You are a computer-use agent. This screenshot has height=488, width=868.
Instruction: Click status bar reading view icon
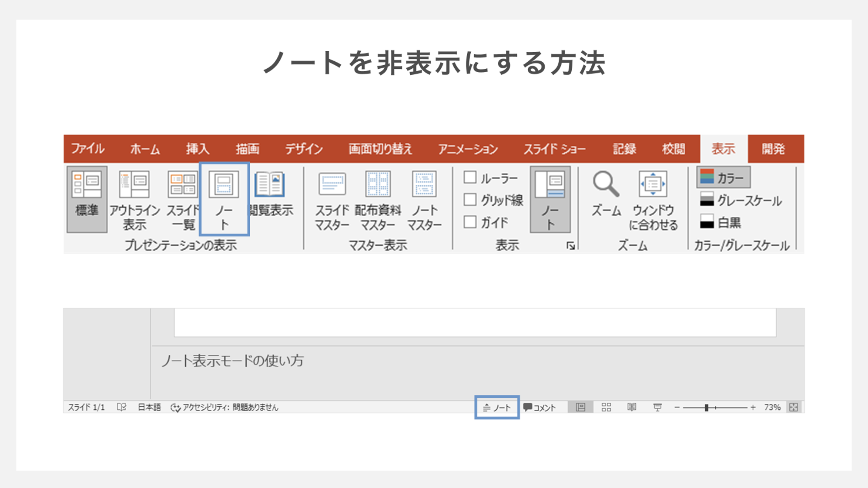pyautogui.click(x=632, y=407)
